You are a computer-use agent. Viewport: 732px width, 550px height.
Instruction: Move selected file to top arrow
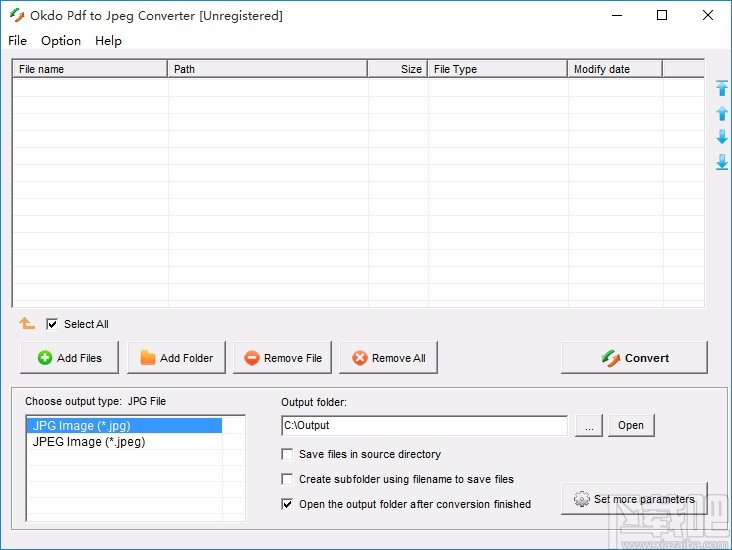coord(722,88)
